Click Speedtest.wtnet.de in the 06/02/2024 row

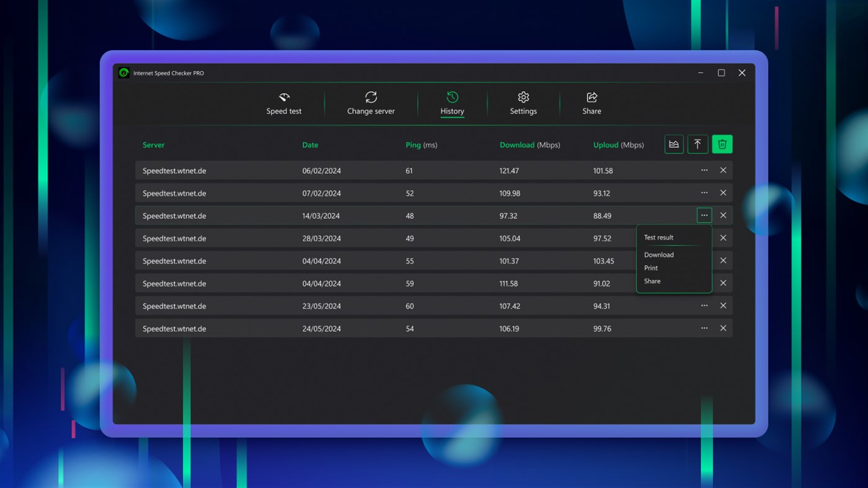tap(174, 171)
